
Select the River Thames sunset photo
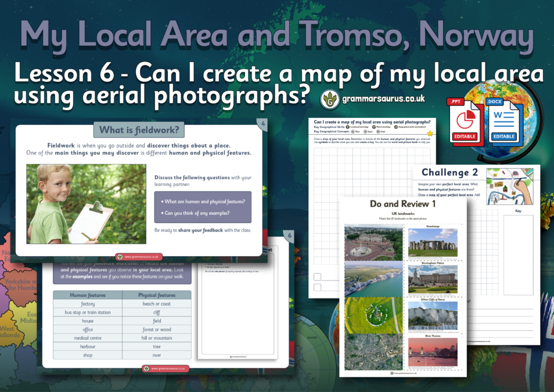coord(433,352)
